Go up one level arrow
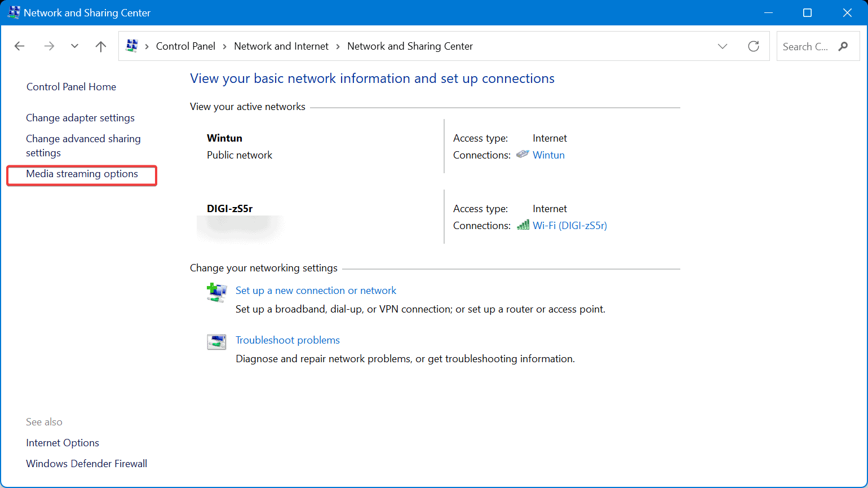This screenshot has height=488, width=868. [101, 46]
